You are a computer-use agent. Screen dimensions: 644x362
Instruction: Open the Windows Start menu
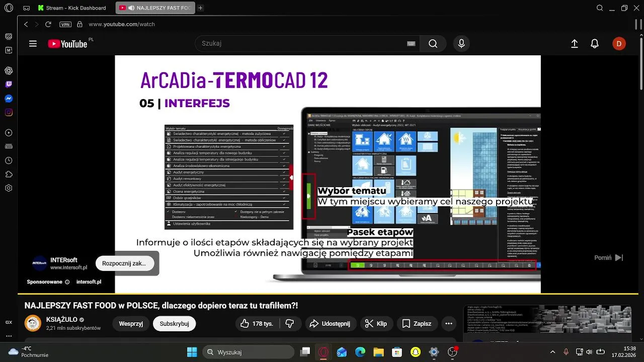(x=192, y=352)
